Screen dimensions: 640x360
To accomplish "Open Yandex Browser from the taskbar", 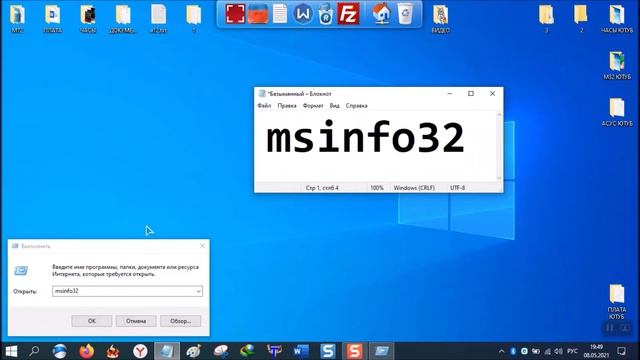I will click(140, 351).
